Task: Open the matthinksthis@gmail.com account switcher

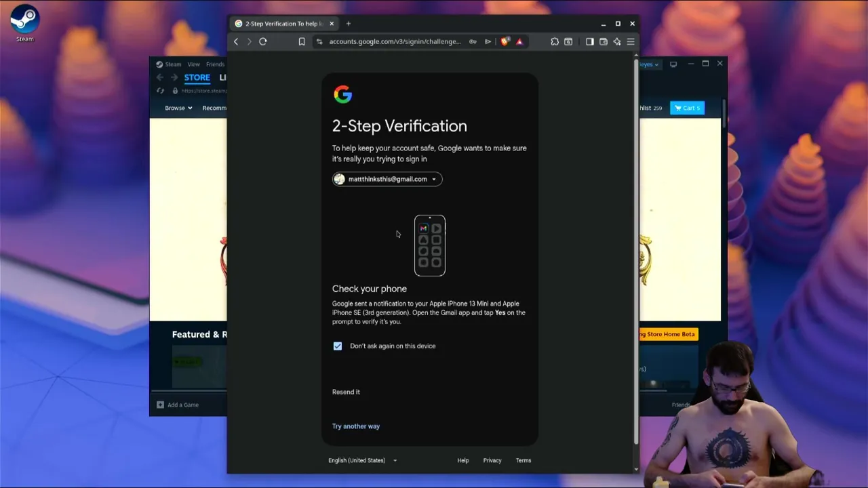Action: coord(387,179)
